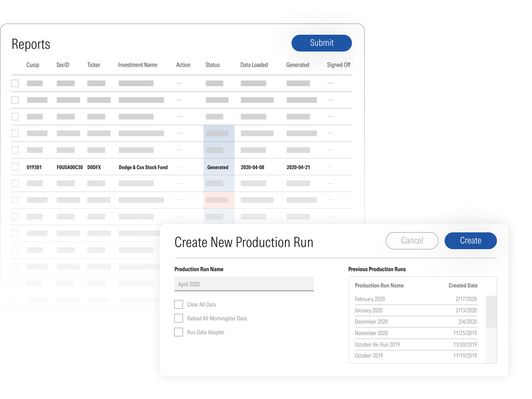Focus the Production Run Name field
The image size is (532, 399).
tap(244, 284)
